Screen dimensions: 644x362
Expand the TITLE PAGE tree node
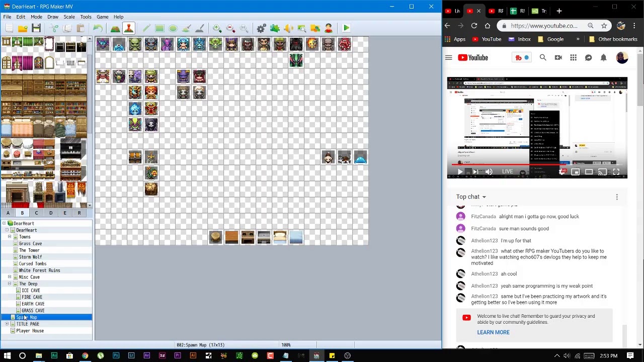(7, 324)
